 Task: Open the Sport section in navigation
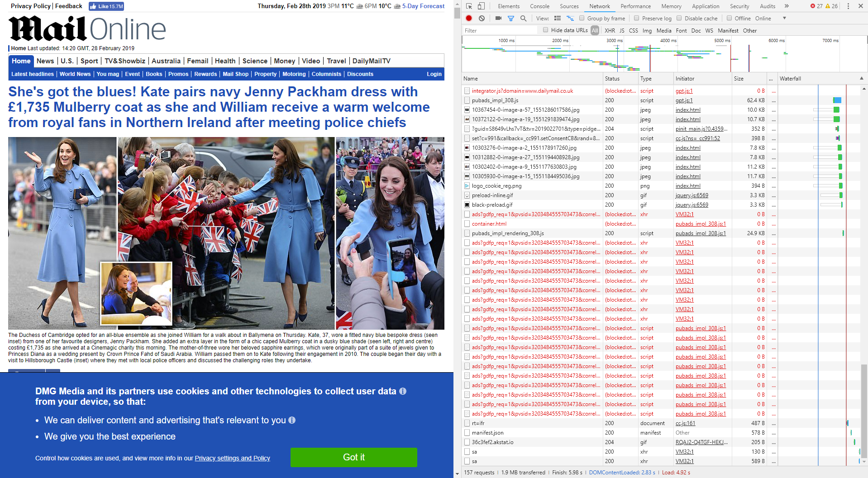pyautogui.click(x=89, y=61)
